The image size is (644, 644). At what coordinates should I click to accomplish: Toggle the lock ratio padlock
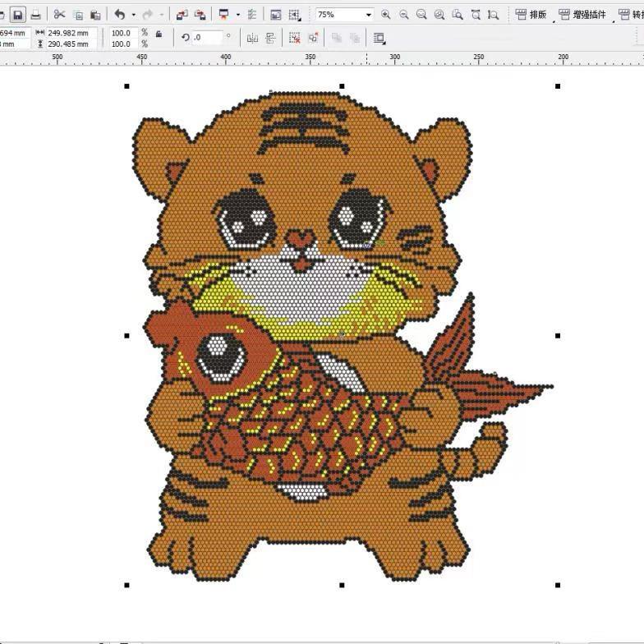159,34
